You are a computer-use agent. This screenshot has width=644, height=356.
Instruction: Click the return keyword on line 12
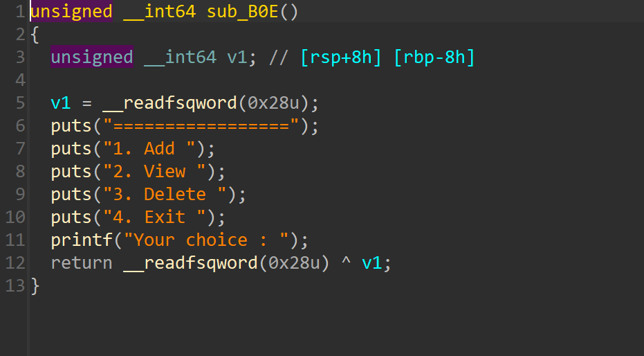coord(82,263)
